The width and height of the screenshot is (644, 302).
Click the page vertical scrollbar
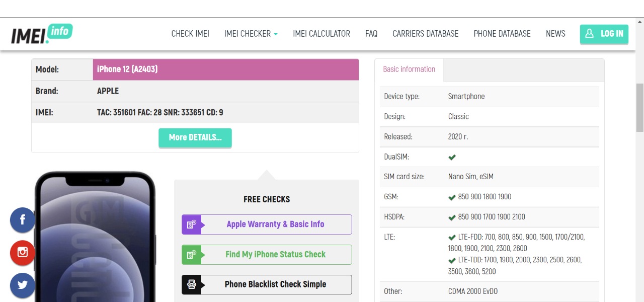click(639, 107)
